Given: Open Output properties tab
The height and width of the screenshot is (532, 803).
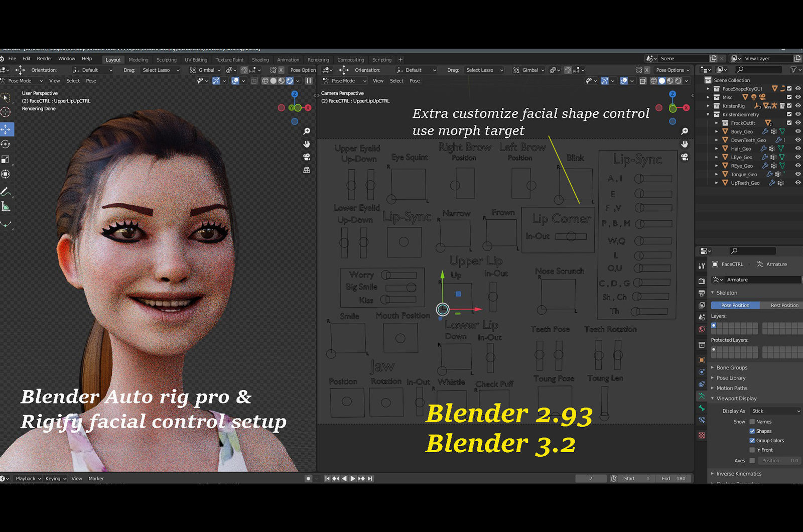Looking at the screenshot, I should 702,293.
